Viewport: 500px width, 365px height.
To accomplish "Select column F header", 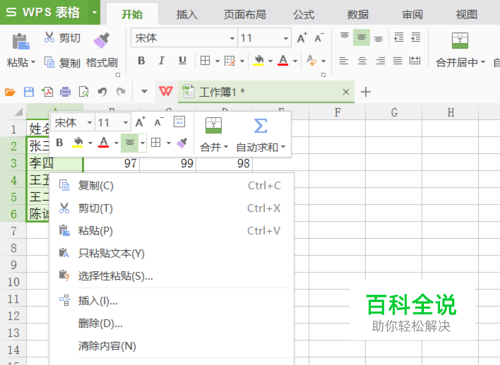I will (x=337, y=113).
